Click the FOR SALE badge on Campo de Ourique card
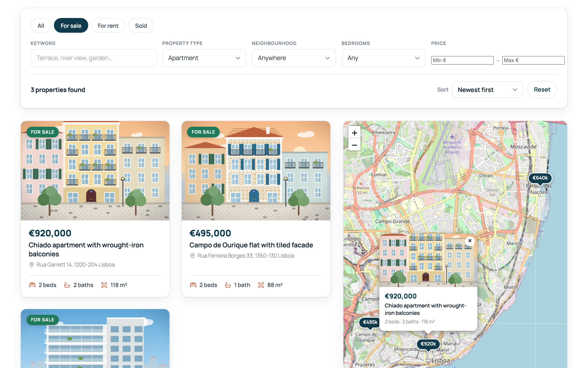 click(203, 132)
